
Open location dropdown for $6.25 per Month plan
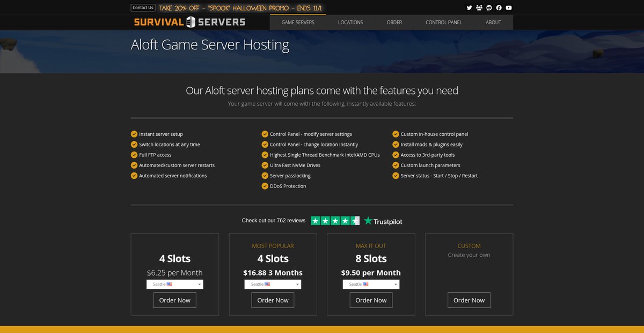click(x=175, y=284)
